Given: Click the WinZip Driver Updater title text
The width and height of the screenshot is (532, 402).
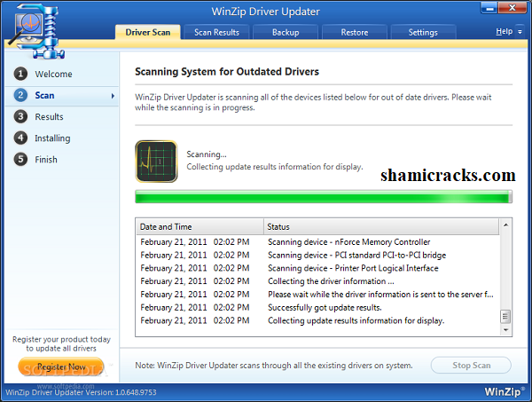Looking at the screenshot, I should pyautogui.click(x=266, y=12).
